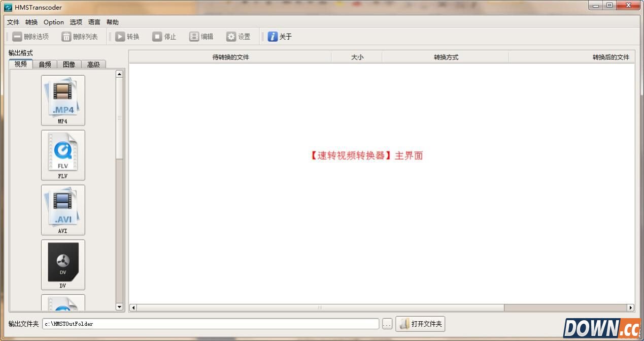Screen dimensions: 644x341
Task: Choose the FLV format icon
Action: pyautogui.click(x=63, y=154)
